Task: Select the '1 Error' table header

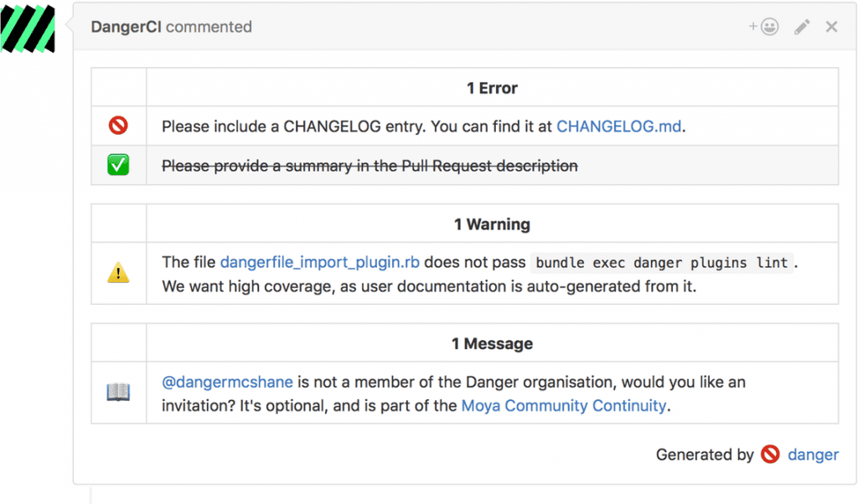Action: [x=492, y=88]
